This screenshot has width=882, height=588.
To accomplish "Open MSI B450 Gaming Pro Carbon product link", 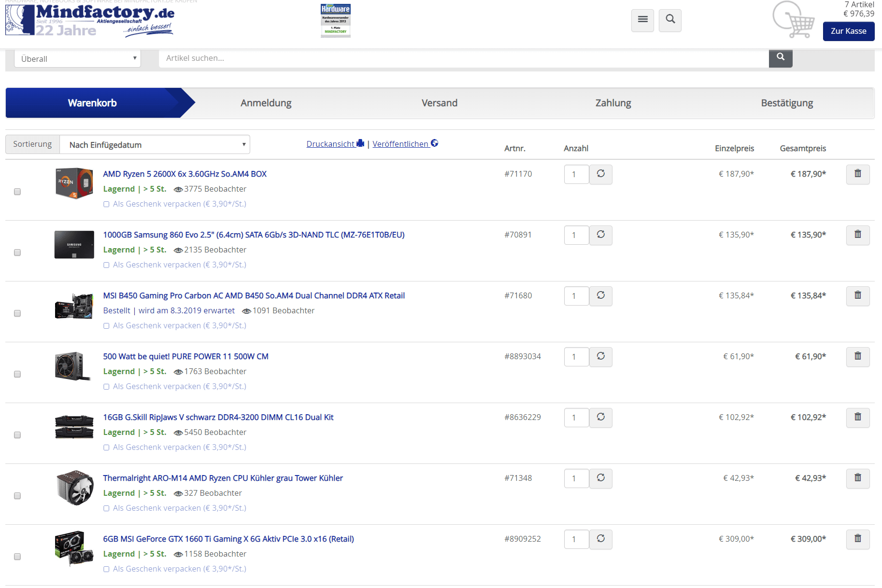I will pos(254,295).
